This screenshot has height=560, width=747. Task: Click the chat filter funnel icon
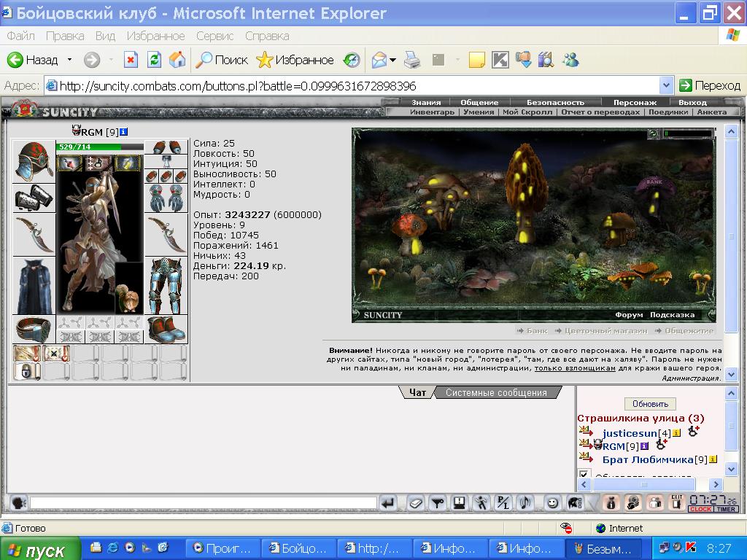pyautogui.click(x=438, y=503)
